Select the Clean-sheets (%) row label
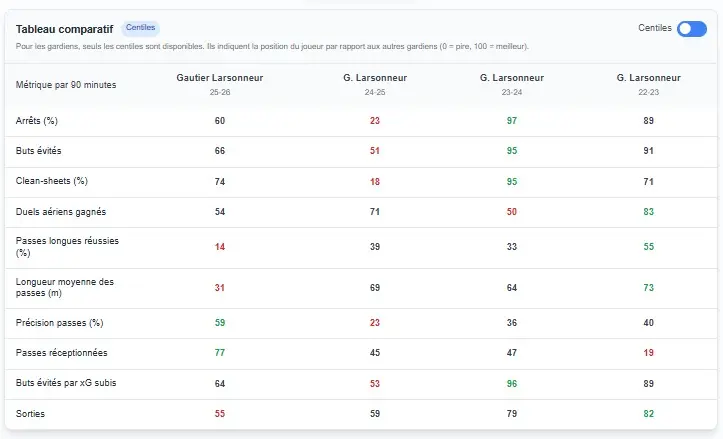The height and width of the screenshot is (439, 723). (x=53, y=182)
